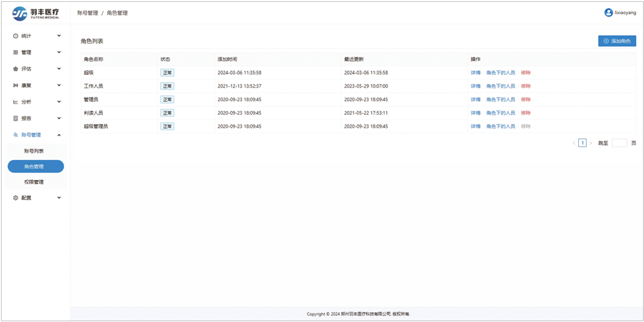The height and width of the screenshot is (322, 644).
Task: Click the 统计 clock icon in sidebar
Action: [x=15, y=36]
